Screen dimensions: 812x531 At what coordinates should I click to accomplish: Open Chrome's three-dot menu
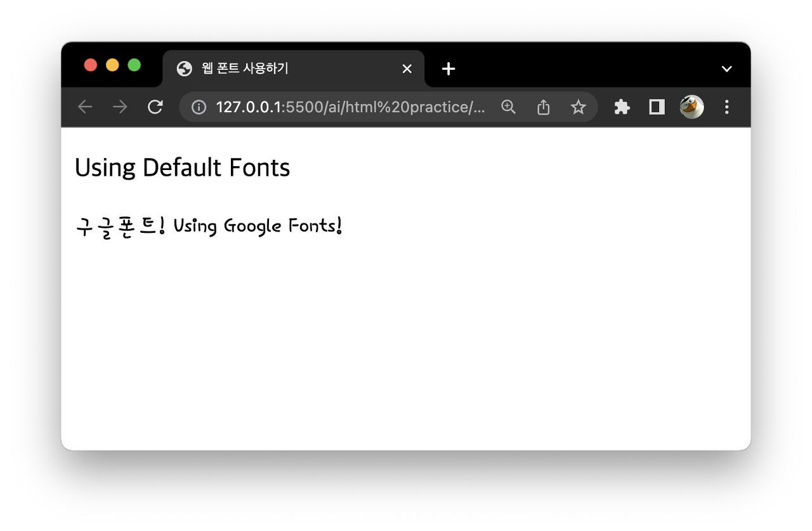pyautogui.click(x=727, y=107)
